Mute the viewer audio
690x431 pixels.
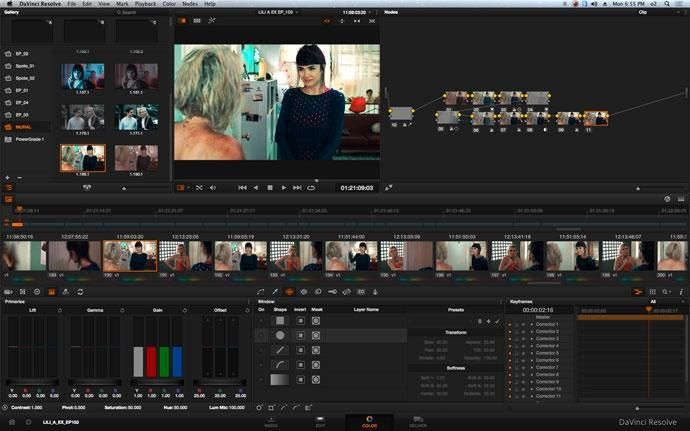(x=213, y=188)
